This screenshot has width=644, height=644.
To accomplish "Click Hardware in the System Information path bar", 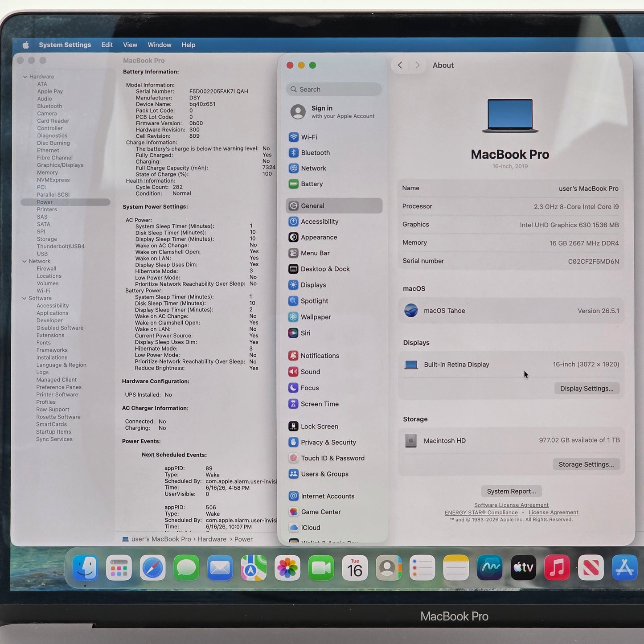I will click(212, 539).
